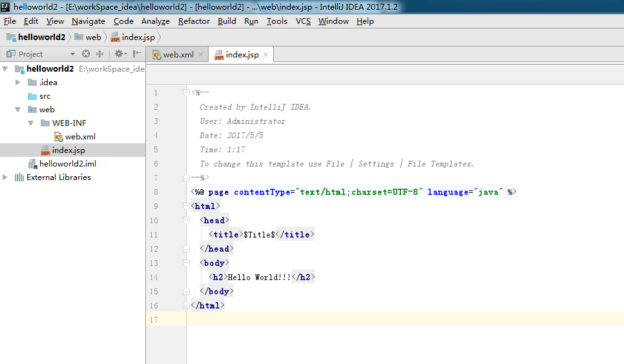The width and height of the screenshot is (624, 364).
Task: Click src folder icon in tree
Action: (x=32, y=96)
